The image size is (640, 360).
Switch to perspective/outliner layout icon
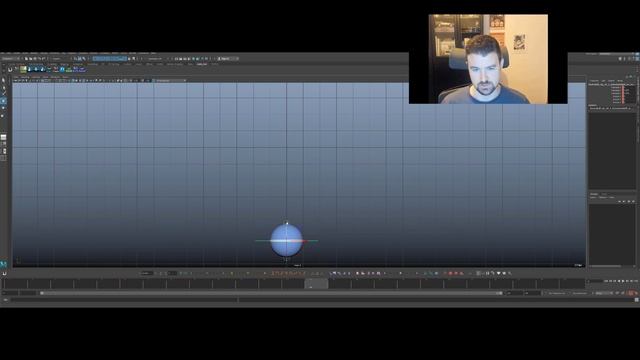coord(4,151)
